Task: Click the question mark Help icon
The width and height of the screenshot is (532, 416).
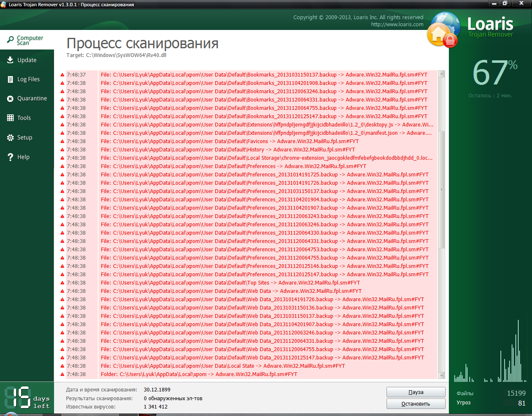Action: [x=10, y=157]
